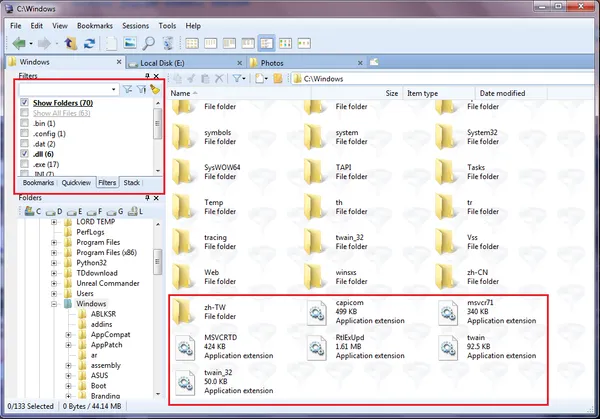Click the second funnel icon in Filters panel

(141, 90)
